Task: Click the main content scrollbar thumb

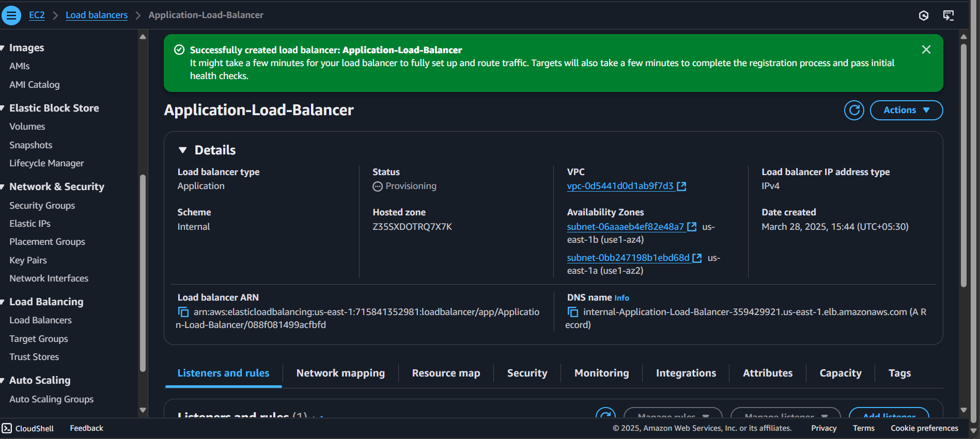Action: [963, 165]
